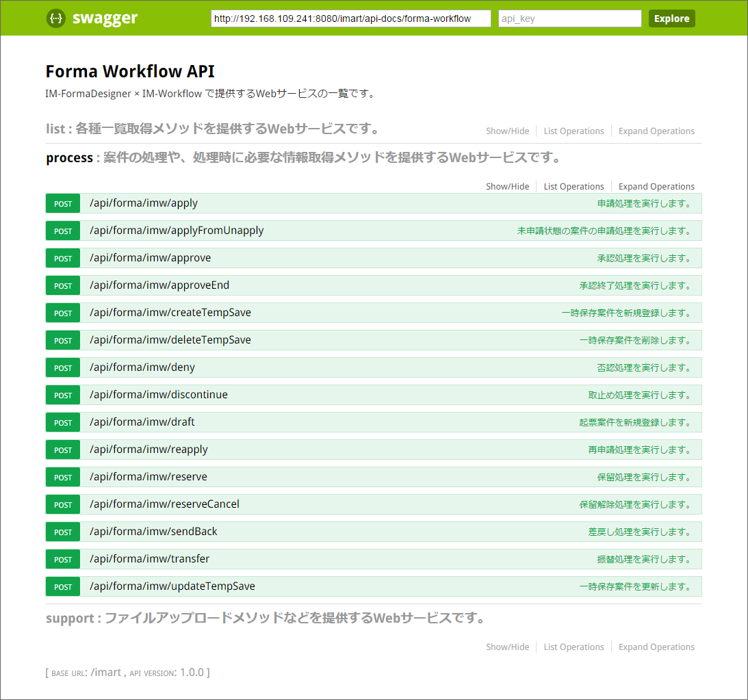The height and width of the screenshot is (700, 748).
Task: Open the /api/forma/imw/transfer path
Action: pyautogui.click(x=149, y=559)
